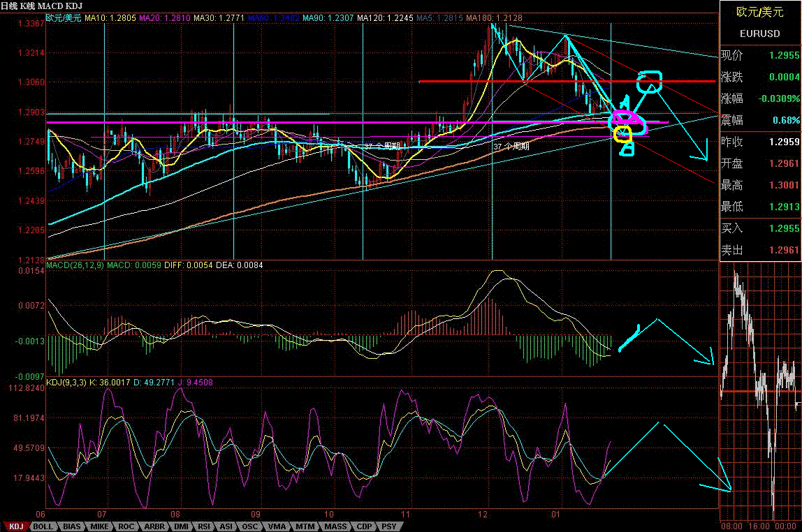Click the 震幅 value 0.68%
802x532 pixels.
[786, 120]
